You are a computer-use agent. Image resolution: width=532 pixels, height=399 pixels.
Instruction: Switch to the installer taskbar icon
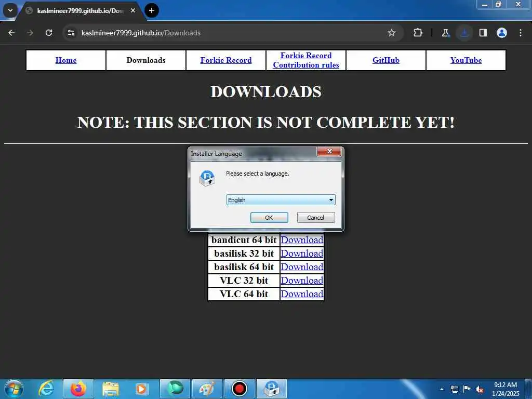click(x=271, y=389)
